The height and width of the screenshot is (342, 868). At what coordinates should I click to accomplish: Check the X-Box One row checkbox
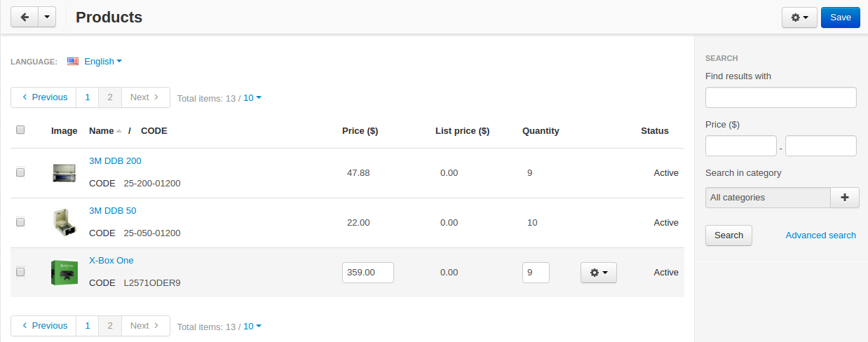(20, 272)
